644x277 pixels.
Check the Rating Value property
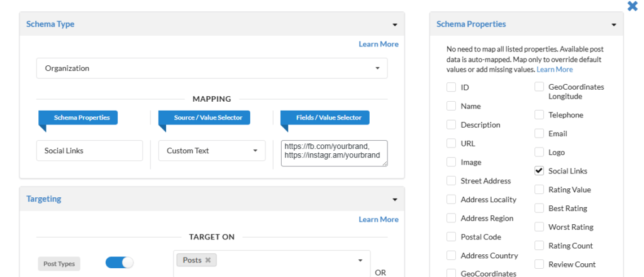tap(539, 190)
